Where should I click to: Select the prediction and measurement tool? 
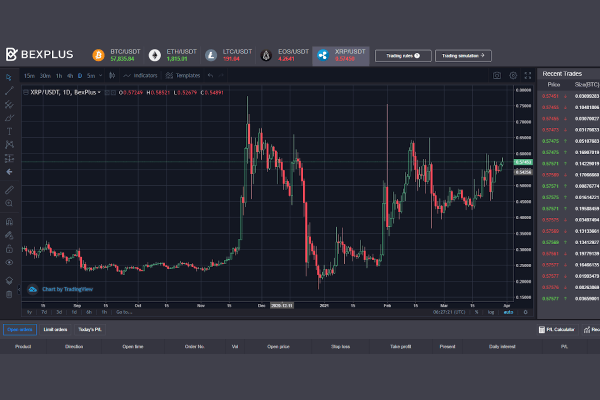[9, 158]
